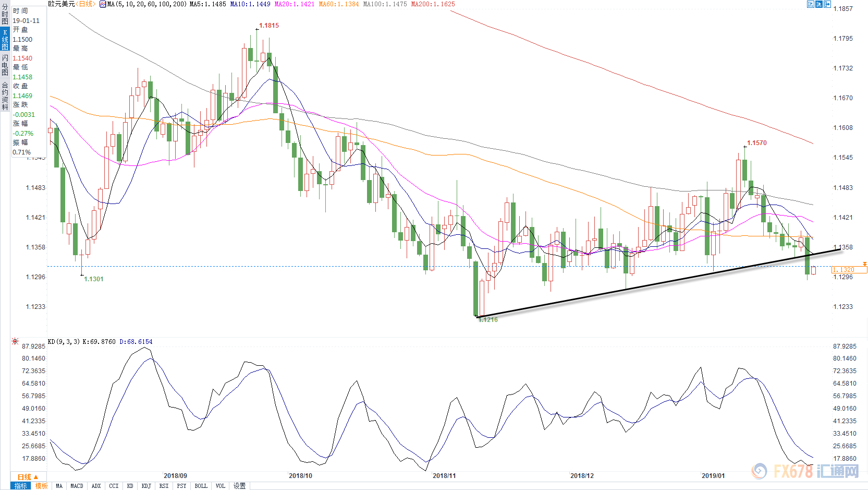Click the 1.1857 price axis label
The height and width of the screenshot is (490, 868).
point(843,9)
